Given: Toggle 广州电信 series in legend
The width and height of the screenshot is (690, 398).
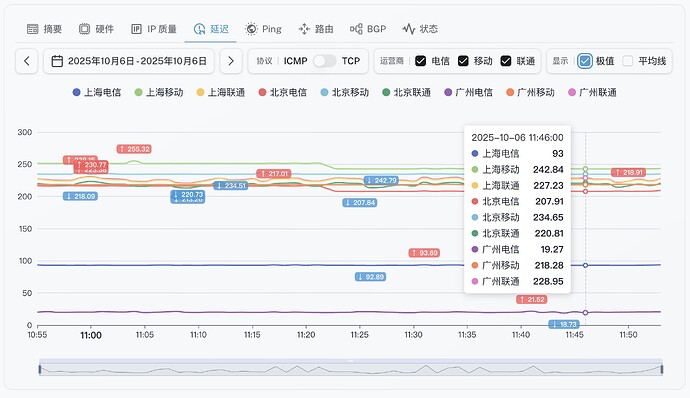Looking at the screenshot, I should [469, 92].
